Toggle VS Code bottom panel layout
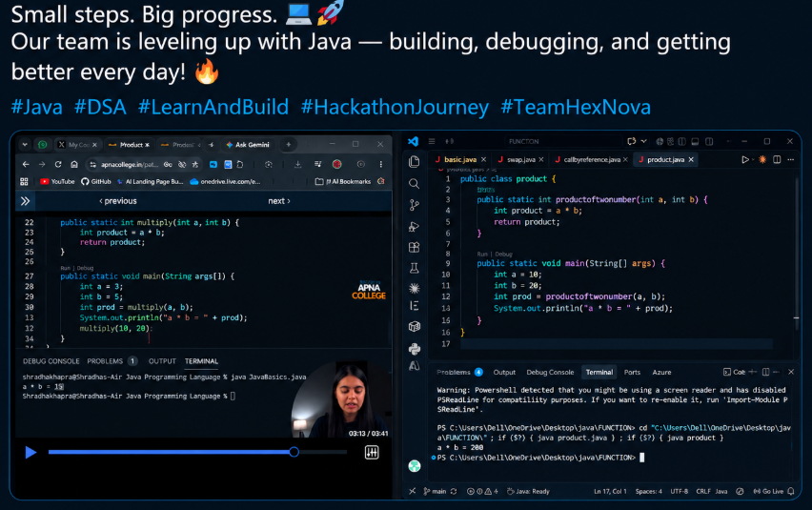Viewport: 812px width, 510px height. (695, 141)
